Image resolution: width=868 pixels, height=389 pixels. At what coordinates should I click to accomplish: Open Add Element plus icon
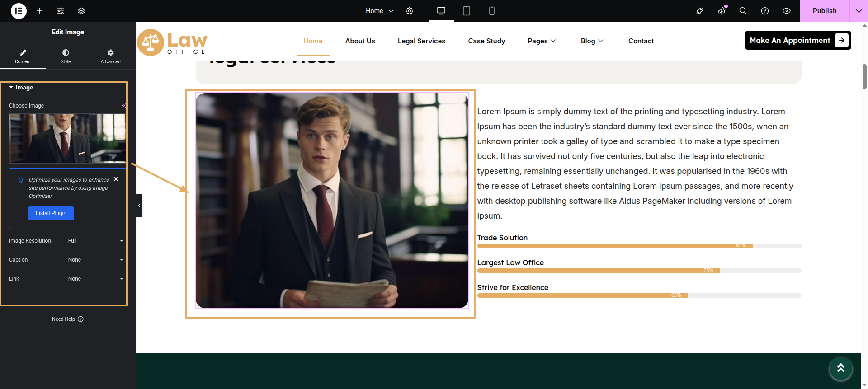pos(40,11)
